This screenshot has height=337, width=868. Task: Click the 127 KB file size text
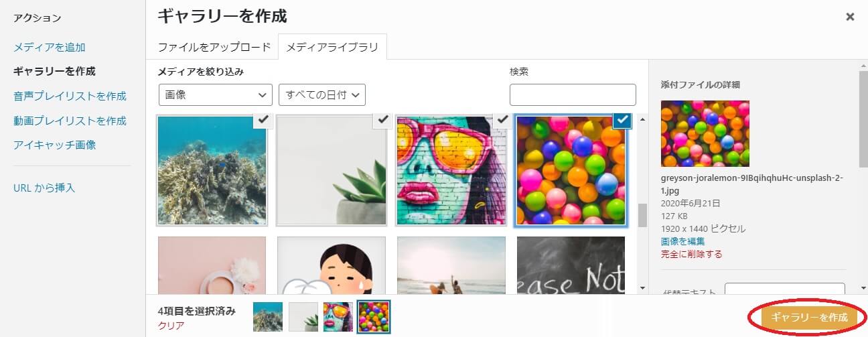675,216
